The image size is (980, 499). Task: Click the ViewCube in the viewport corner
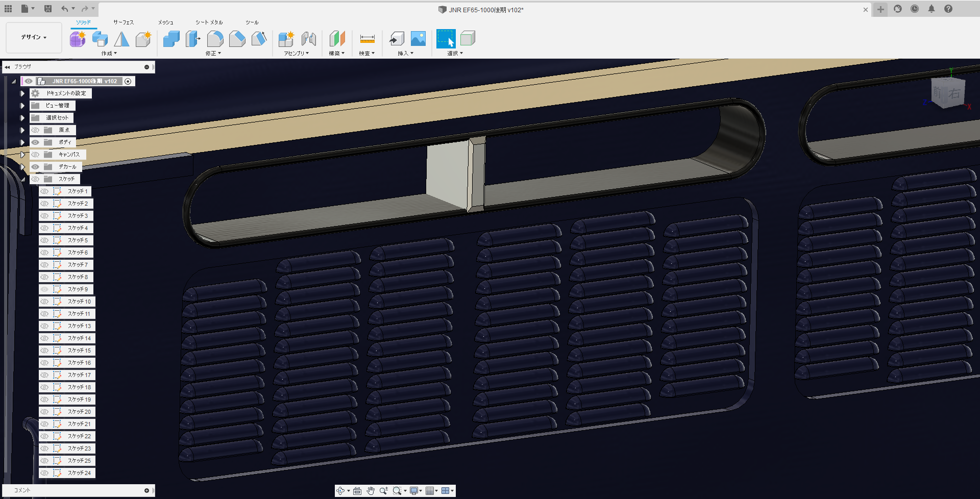click(947, 93)
